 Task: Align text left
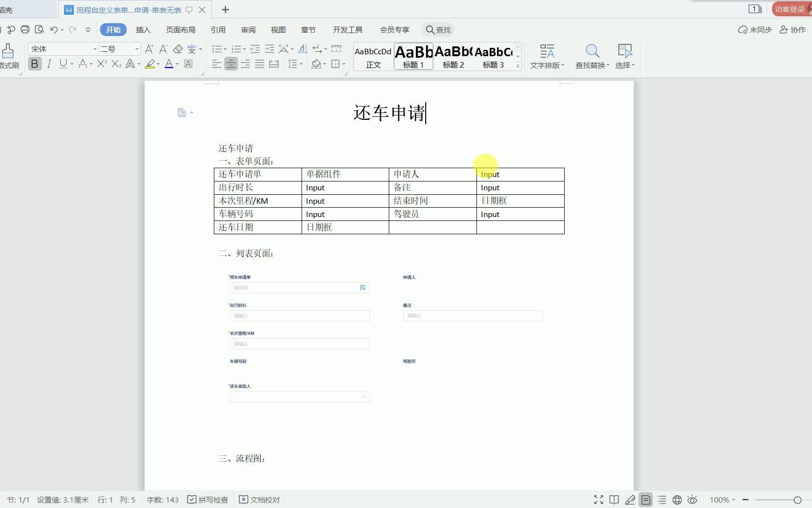[x=216, y=64]
